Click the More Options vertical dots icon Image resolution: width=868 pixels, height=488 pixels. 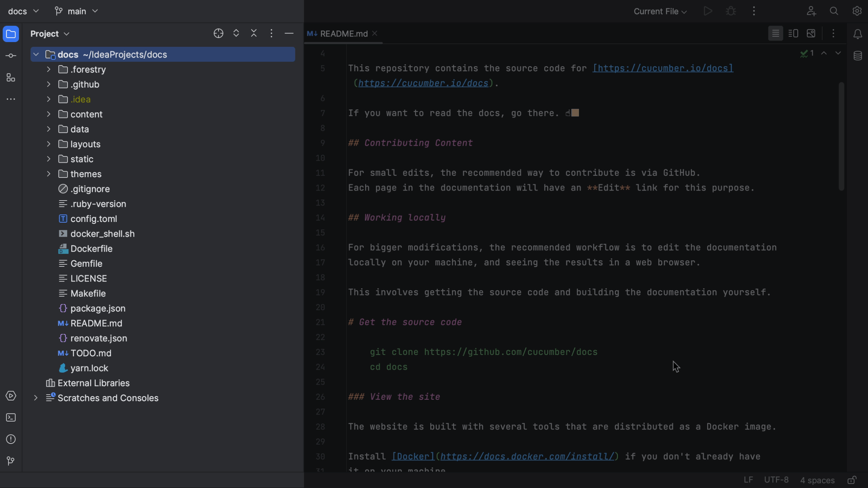pos(754,11)
